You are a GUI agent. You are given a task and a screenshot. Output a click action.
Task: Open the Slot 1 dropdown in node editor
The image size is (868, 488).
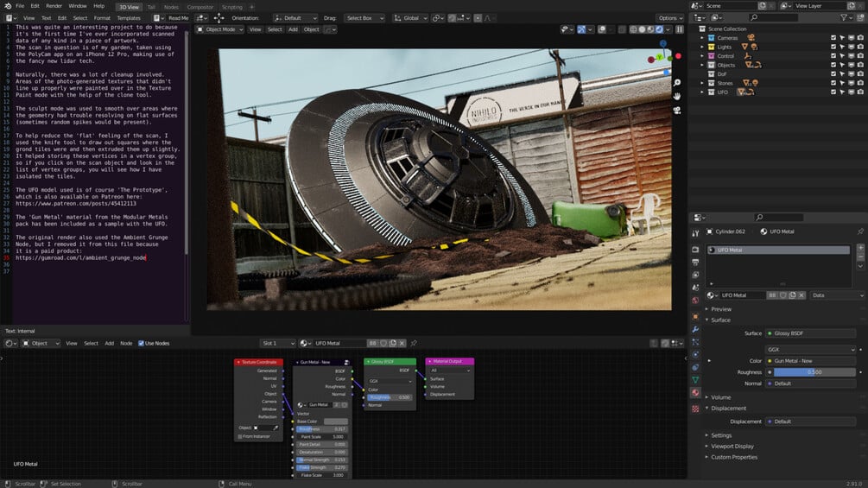click(277, 344)
